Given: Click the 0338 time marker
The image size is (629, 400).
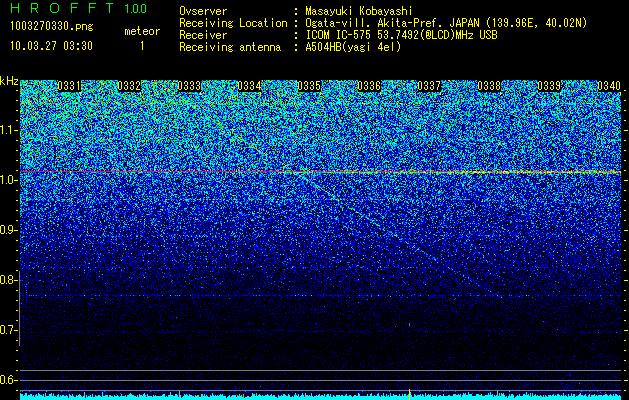Looking at the screenshot, I should click(489, 86).
